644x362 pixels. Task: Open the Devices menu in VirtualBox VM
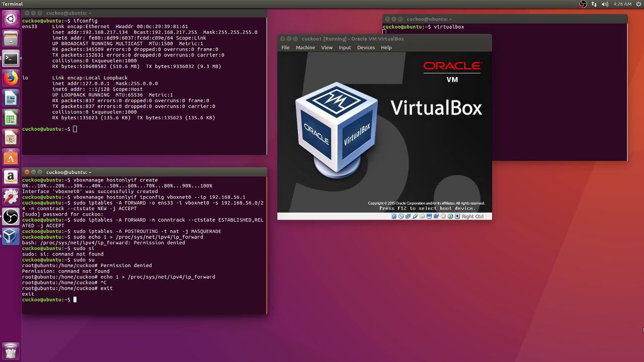coord(366,47)
